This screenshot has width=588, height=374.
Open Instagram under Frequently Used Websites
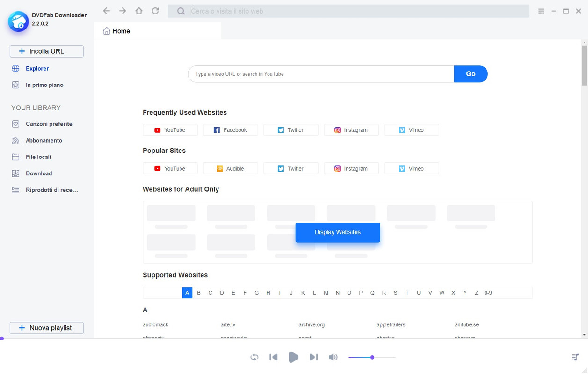tap(351, 130)
